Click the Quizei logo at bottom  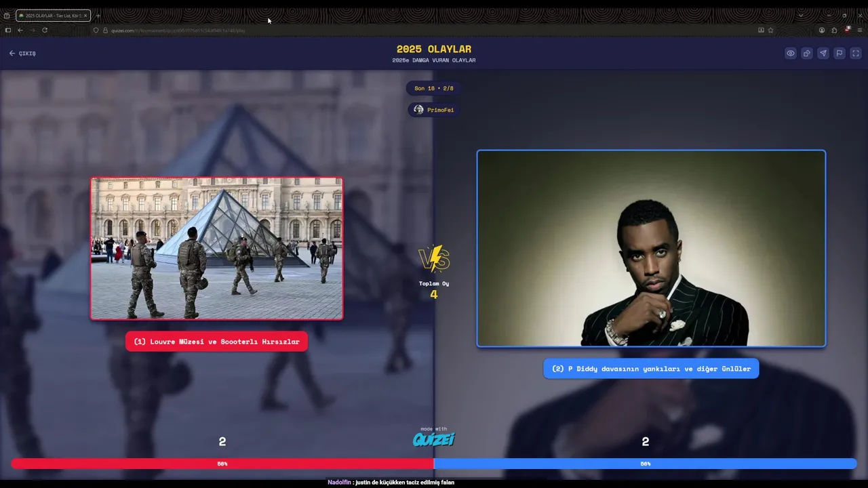pyautogui.click(x=434, y=439)
